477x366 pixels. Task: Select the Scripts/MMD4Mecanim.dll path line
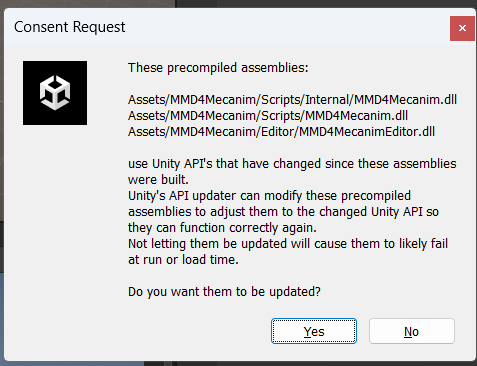point(268,116)
